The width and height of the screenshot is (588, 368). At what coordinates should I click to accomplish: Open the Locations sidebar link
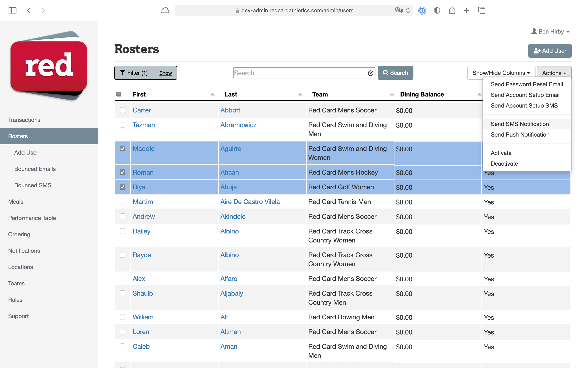[x=21, y=267]
